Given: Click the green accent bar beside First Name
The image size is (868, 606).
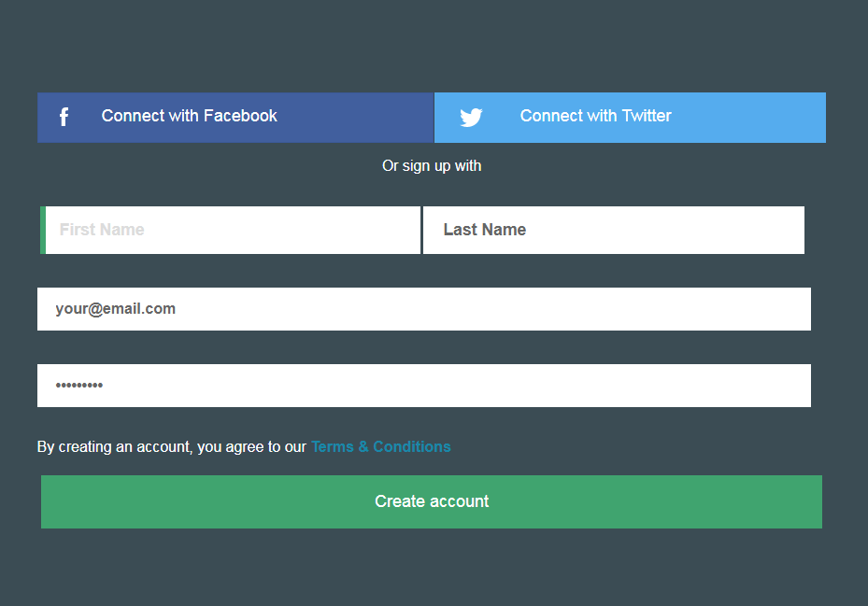Looking at the screenshot, I should pyautogui.click(x=43, y=230).
